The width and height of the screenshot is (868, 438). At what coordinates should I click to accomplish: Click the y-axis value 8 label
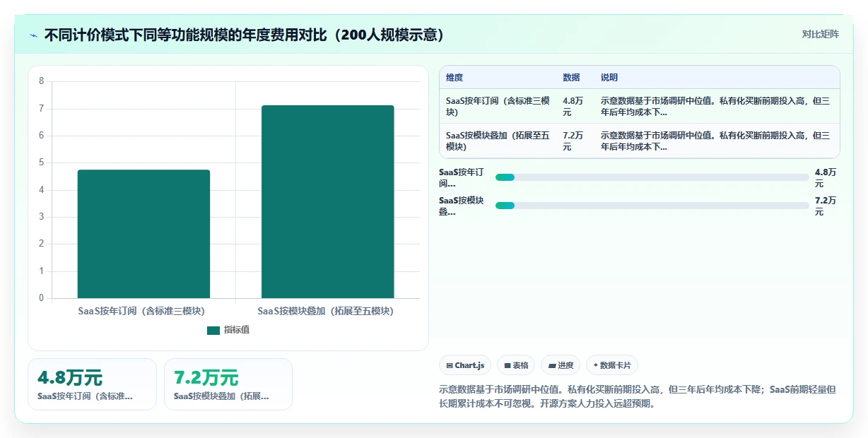41,81
